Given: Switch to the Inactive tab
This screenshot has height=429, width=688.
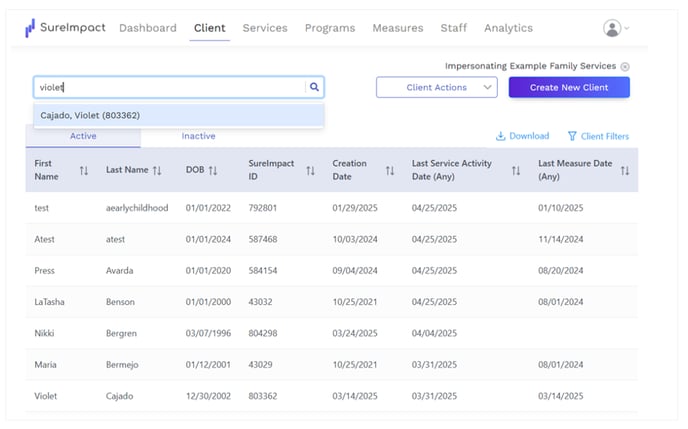Looking at the screenshot, I should tap(198, 136).
